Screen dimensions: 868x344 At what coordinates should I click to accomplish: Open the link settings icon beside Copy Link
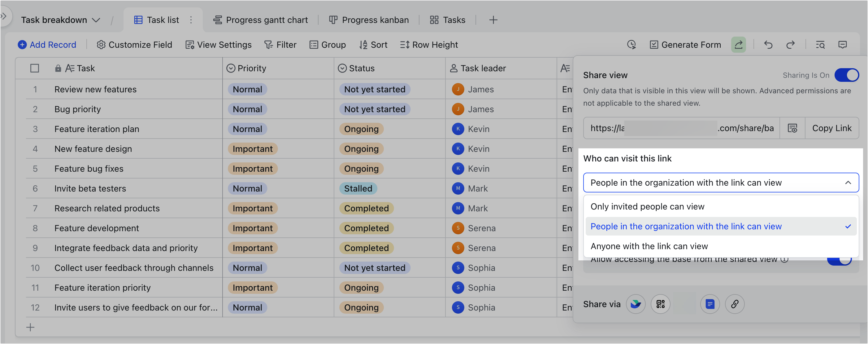click(x=792, y=128)
